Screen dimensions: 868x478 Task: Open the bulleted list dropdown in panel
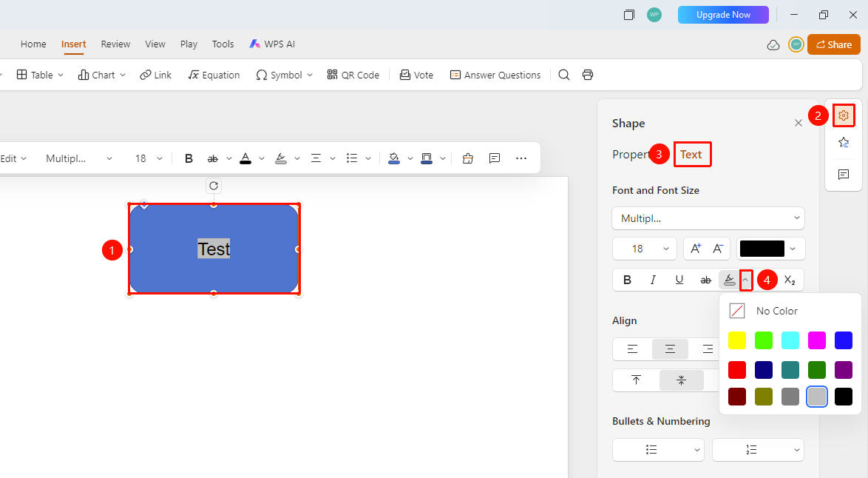pos(658,450)
